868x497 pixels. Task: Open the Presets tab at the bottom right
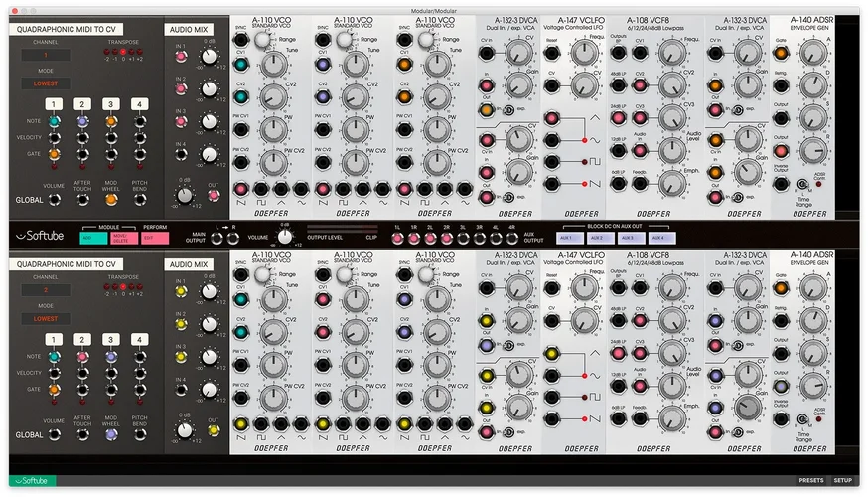point(810,481)
